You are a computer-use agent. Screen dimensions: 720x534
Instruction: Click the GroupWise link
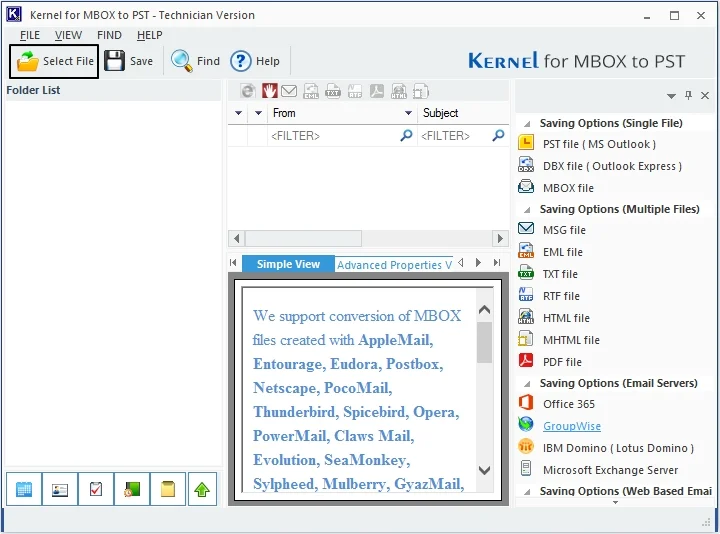pos(572,426)
